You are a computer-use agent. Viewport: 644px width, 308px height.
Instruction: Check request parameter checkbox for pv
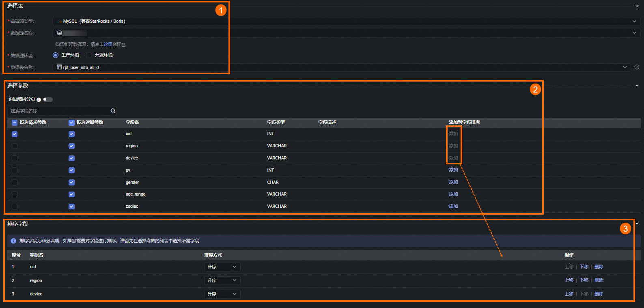[15, 170]
